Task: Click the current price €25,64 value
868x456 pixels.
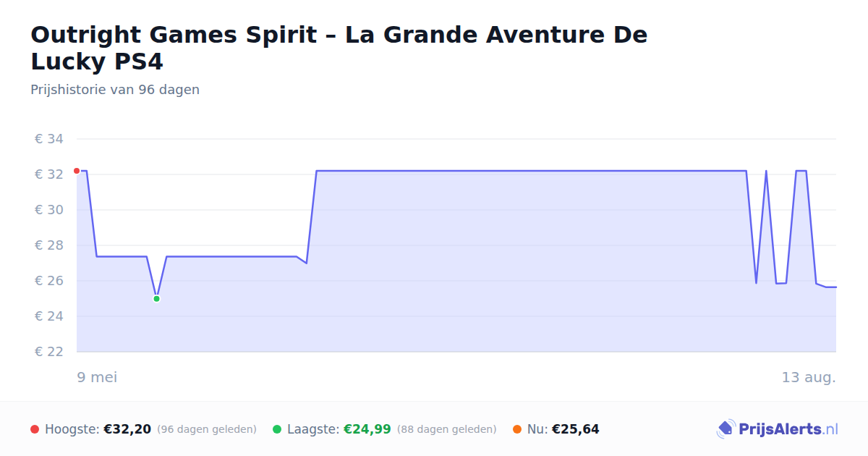Action: point(576,429)
